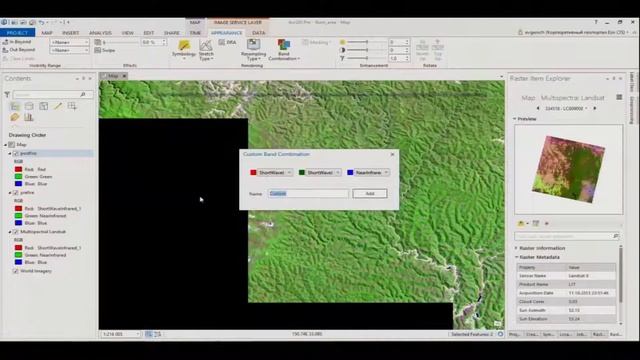Activate the Swipe effect tool

[105, 50]
